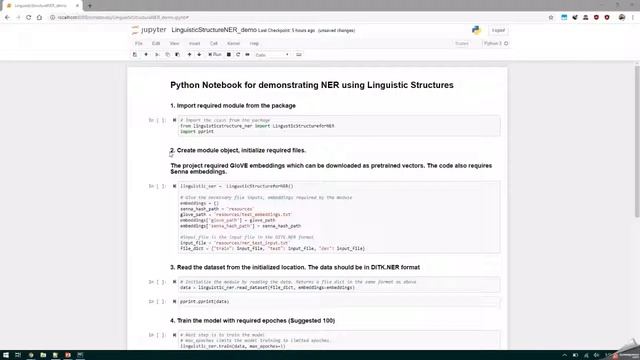Move selected cell down arrow
This screenshot has width=640, height=360.
coord(199,54)
